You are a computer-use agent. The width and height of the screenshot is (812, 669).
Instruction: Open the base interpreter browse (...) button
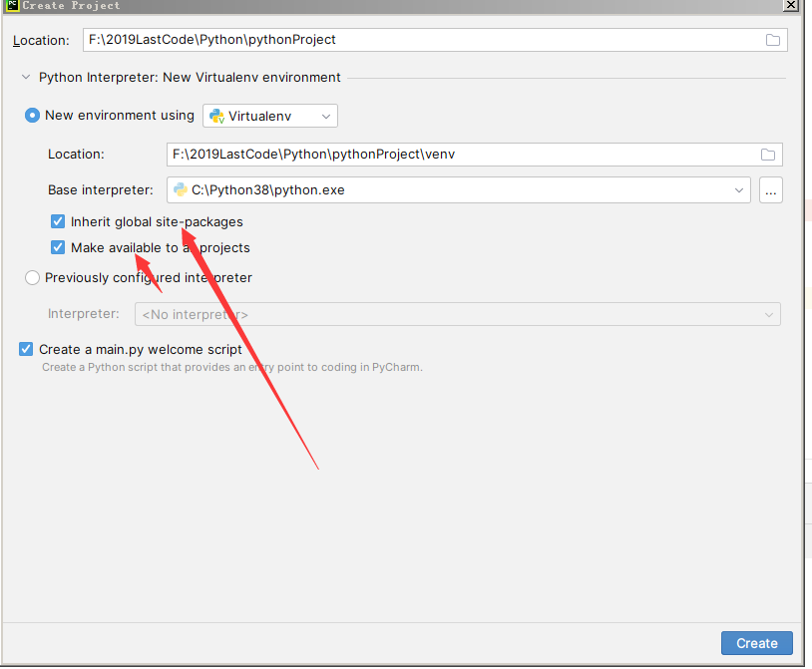pyautogui.click(x=770, y=189)
